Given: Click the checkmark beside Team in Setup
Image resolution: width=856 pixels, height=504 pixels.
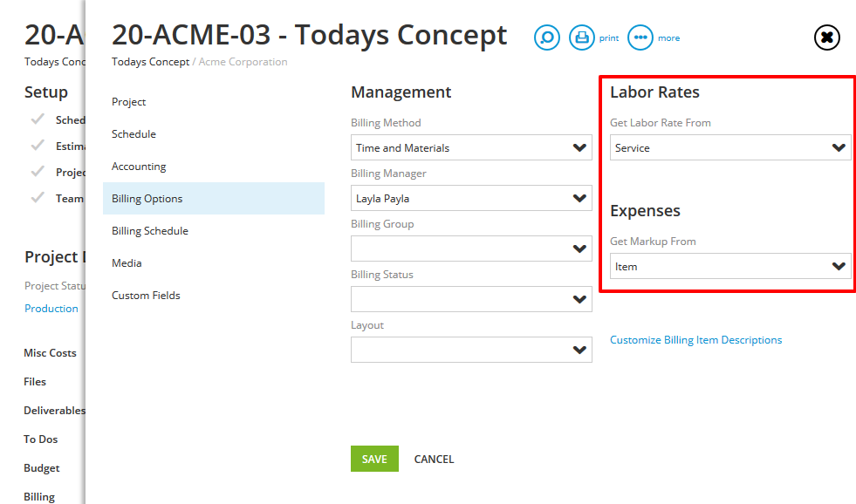Looking at the screenshot, I should click(x=38, y=198).
